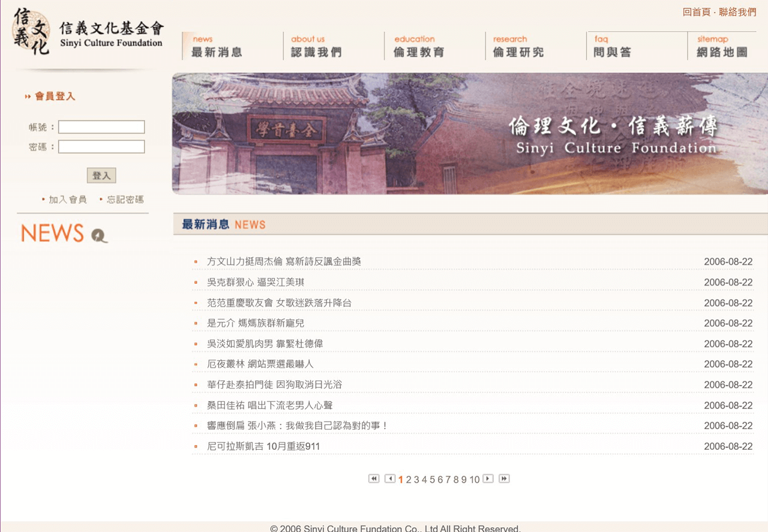Go to pagination page 9
This screenshot has width=768, height=532.
tap(464, 479)
